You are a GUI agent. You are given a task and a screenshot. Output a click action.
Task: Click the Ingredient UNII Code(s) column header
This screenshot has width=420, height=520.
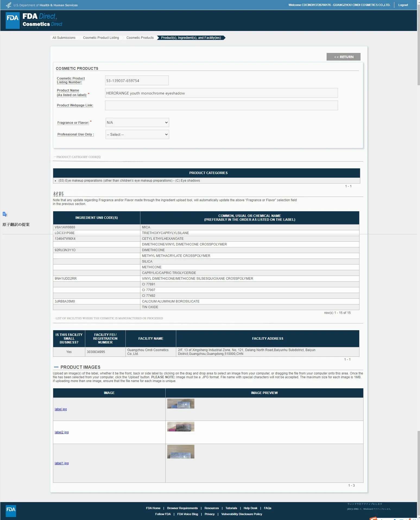pyautogui.click(x=96, y=218)
